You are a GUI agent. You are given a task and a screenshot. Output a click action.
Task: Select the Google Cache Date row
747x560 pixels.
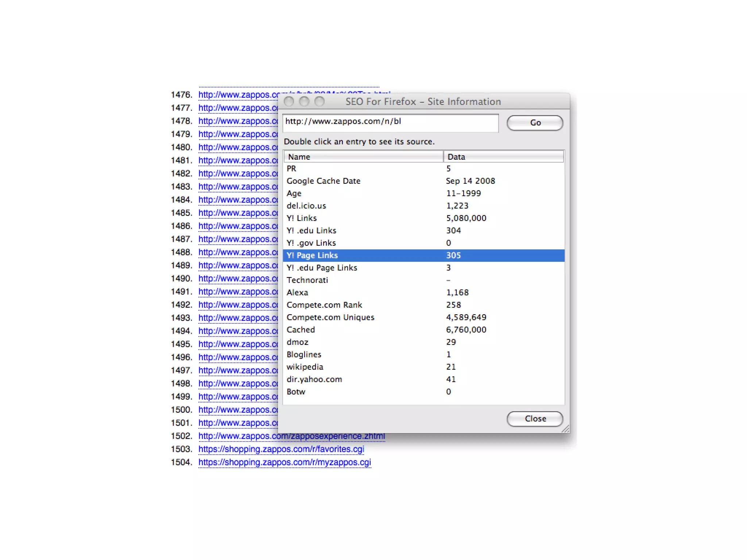[x=423, y=181]
